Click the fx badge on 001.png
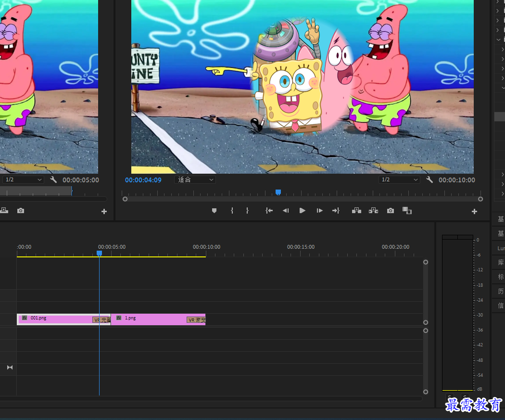This screenshot has height=420, width=505. pyautogui.click(x=25, y=318)
